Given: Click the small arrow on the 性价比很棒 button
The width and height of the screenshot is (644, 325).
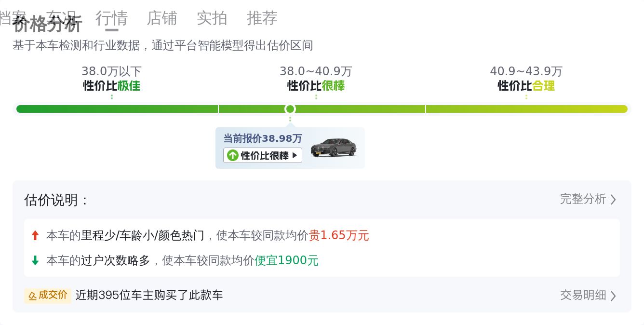Looking at the screenshot, I should (294, 155).
